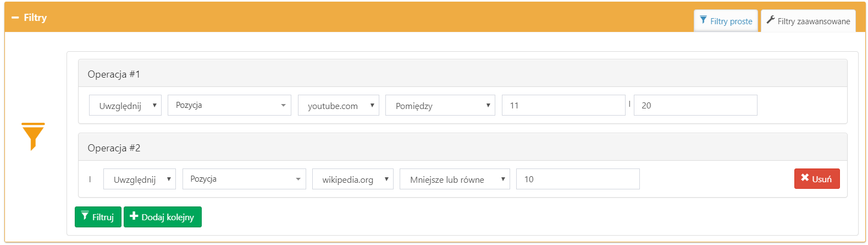Open Uwzględnij dropdown in Operacja #2
This screenshot has width=868, height=245.
[140, 179]
